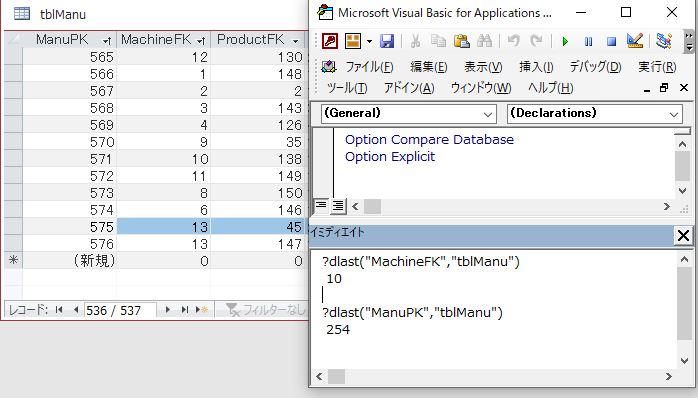Switch to Procedure View at the code pane's bottom

(x=321, y=206)
